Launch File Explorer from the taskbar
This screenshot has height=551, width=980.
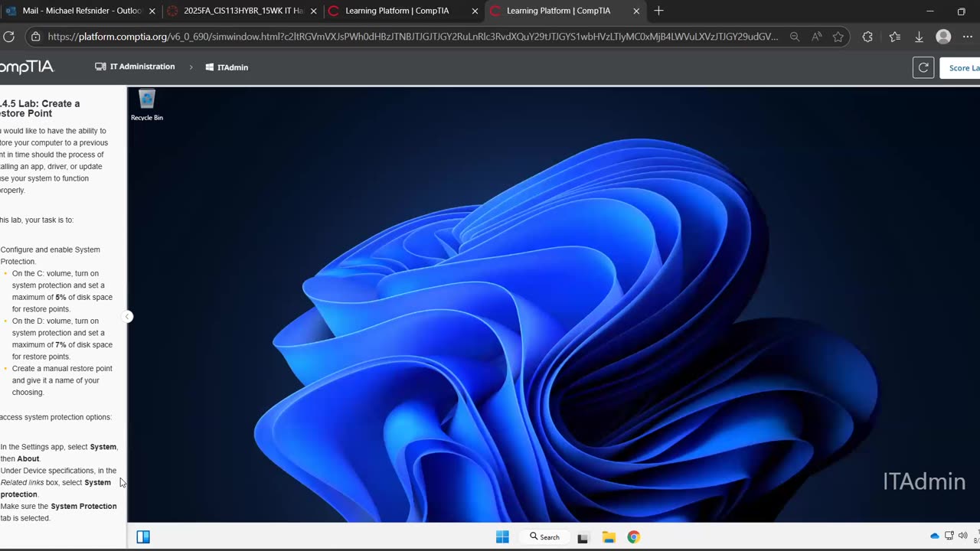609,537
